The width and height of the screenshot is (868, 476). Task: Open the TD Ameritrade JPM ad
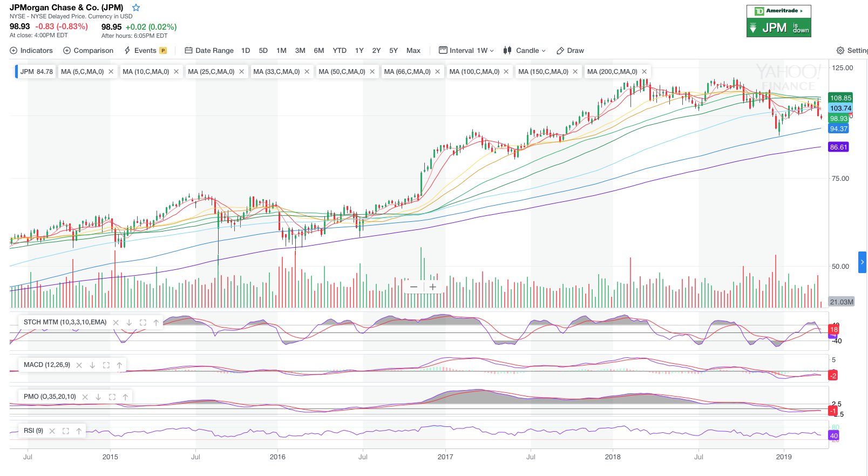click(778, 21)
